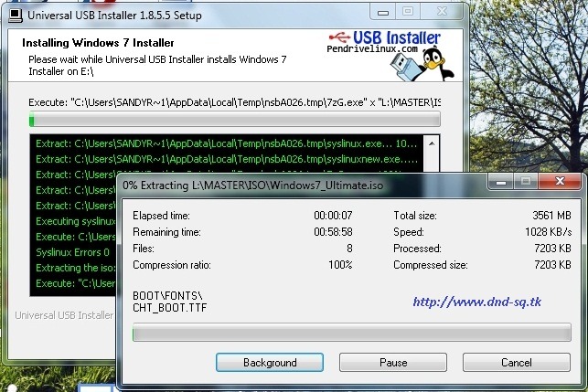Viewport: 588px width, 392px height.
Task: Click the Execute 7zG.exe command line text
Action: click(x=235, y=102)
